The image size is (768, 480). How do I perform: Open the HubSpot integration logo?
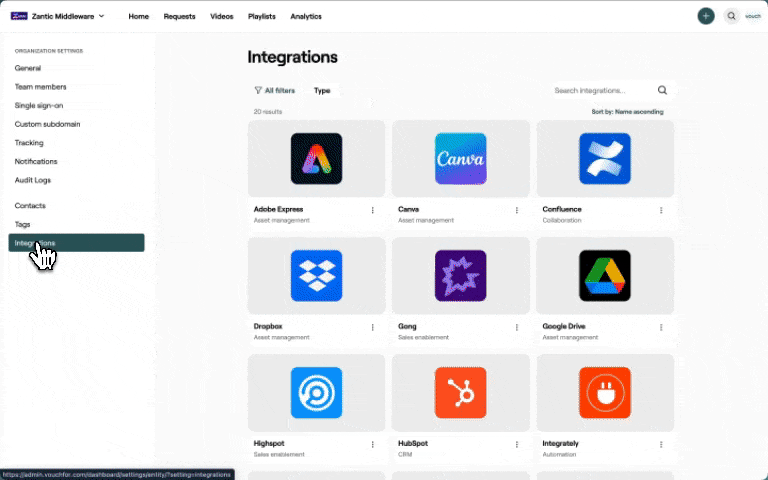click(460, 393)
